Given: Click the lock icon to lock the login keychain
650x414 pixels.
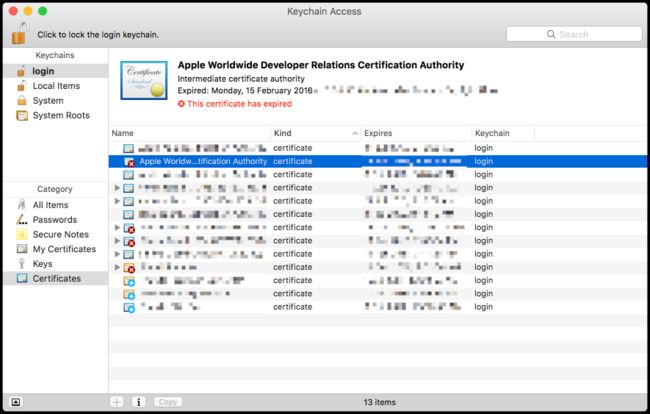Looking at the screenshot, I should click(19, 34).
